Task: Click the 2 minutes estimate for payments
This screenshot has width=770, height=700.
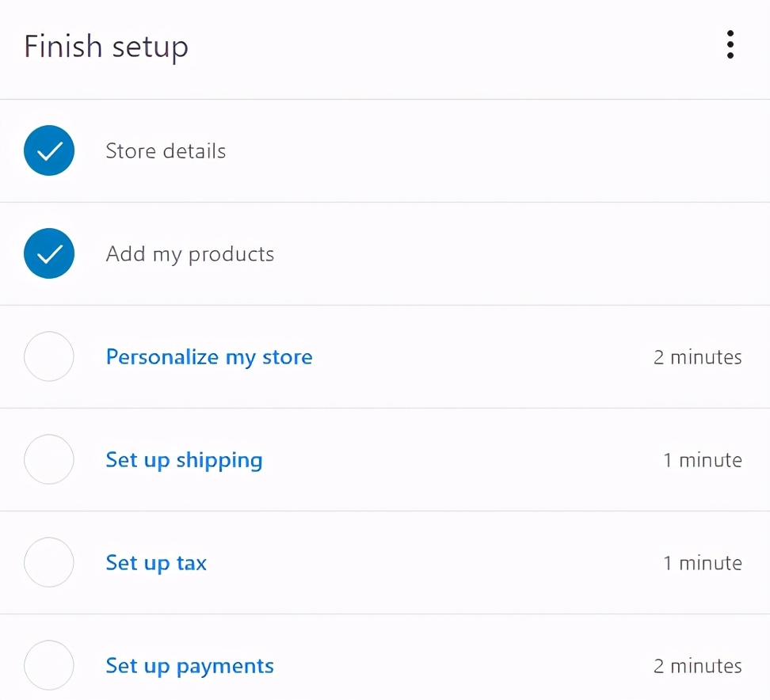Action: pos(697,666)
